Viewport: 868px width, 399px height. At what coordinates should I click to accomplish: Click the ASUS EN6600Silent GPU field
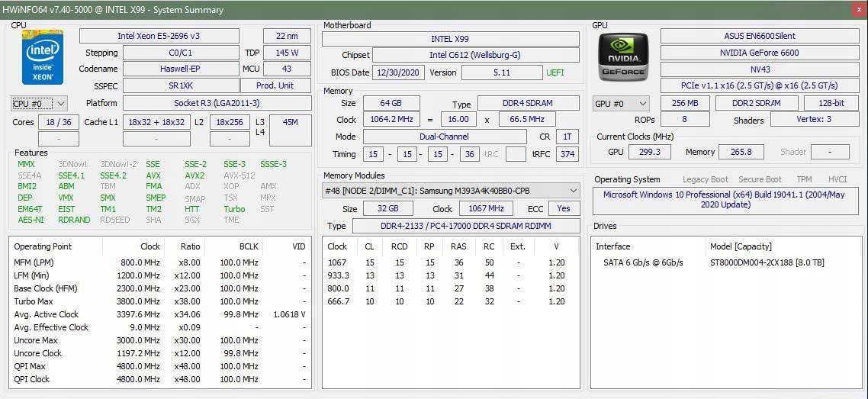pyautogui.click(x=760, y=36)
